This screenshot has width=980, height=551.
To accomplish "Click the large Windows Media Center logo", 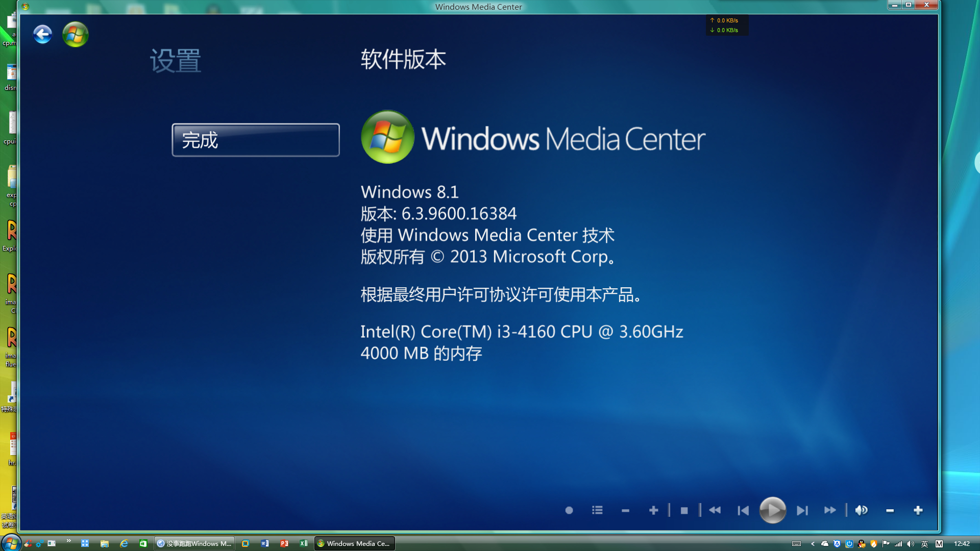I will [x=533, y=137].
